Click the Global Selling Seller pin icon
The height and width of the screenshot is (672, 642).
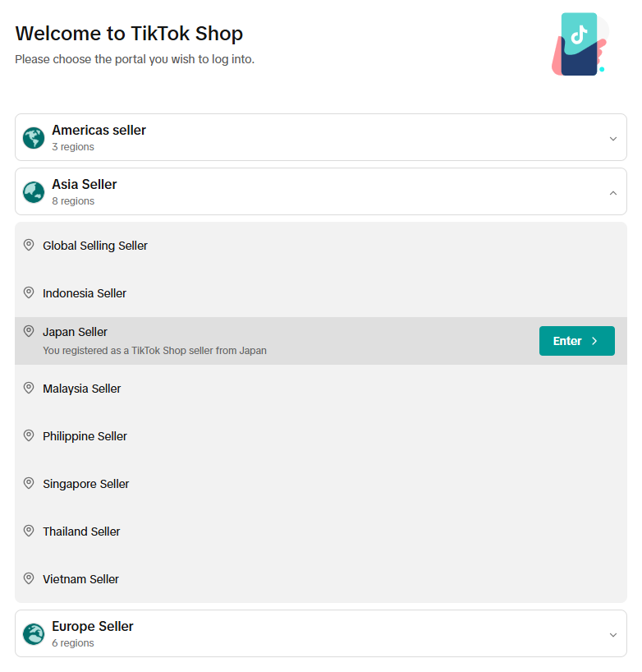pos(29,245)
